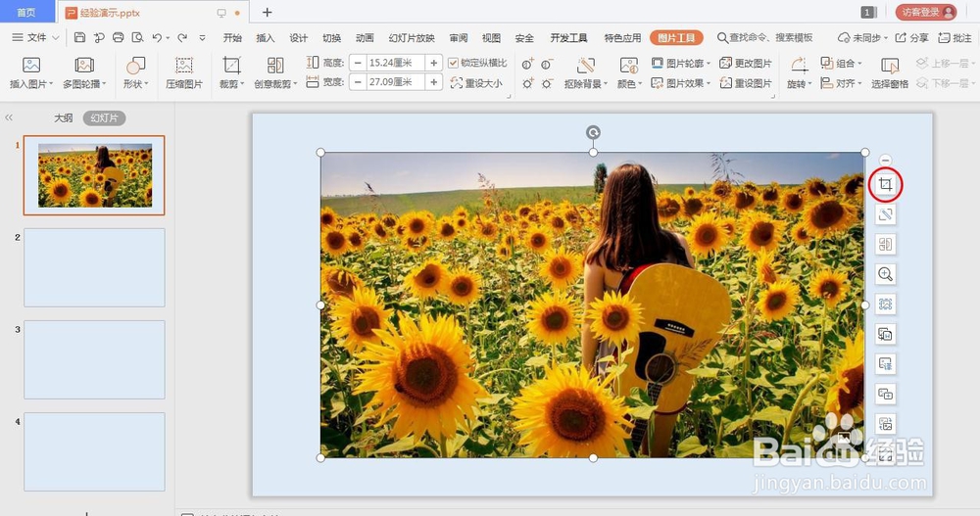Open a new tab with plus button
Viewport: 980px width, 516px height.
267,12
